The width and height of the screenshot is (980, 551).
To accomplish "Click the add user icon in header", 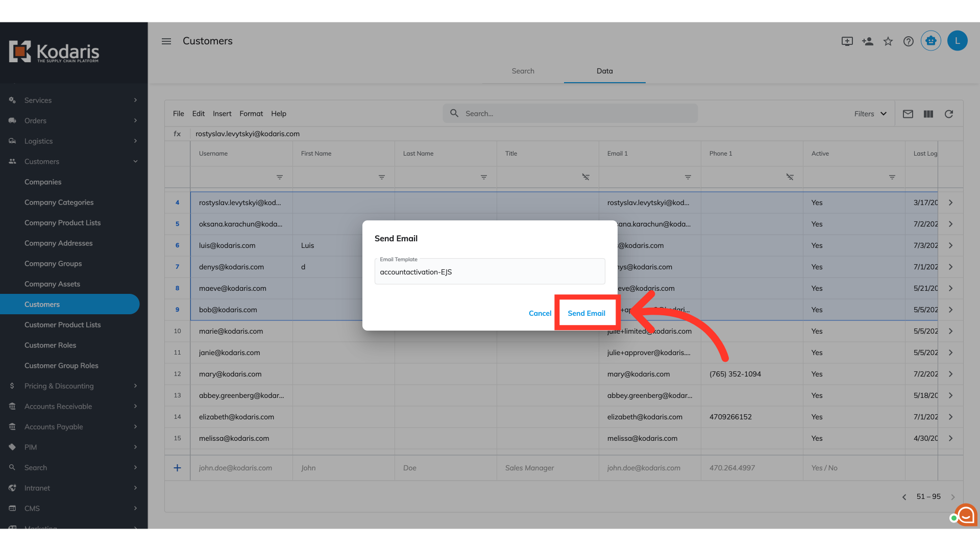I will pos(868,41).
